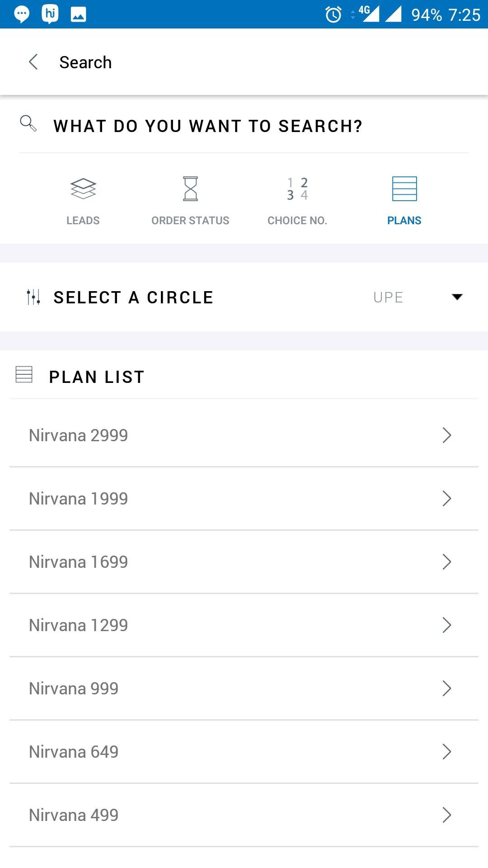Screen dimensions: 488x868
Task: Switch to LEADS tab label
Action: [83, 221]
